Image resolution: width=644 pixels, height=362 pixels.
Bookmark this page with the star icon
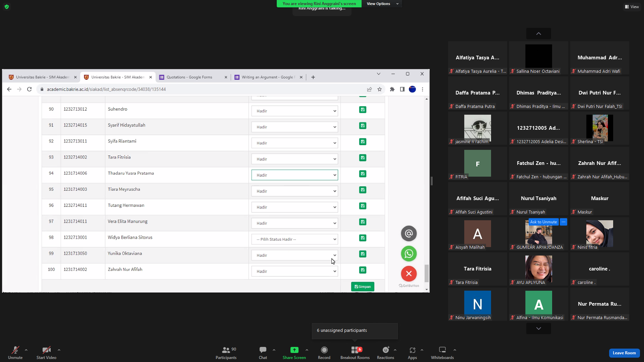click(x=380, y=89)
